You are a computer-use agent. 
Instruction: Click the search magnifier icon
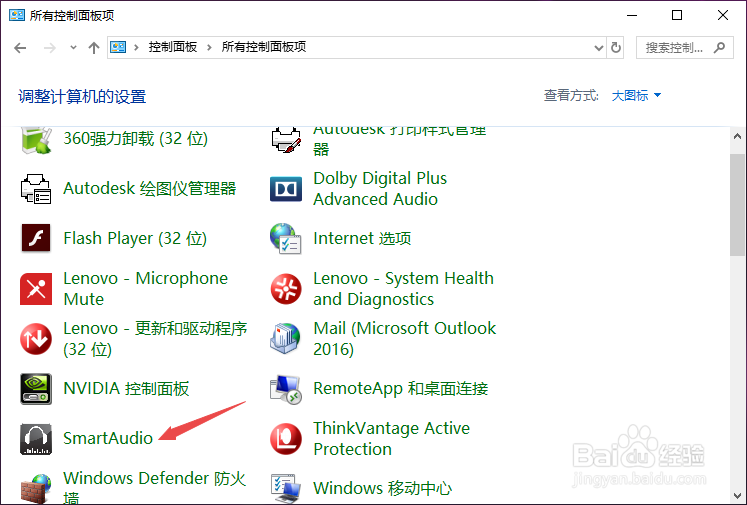coord(719,47)
